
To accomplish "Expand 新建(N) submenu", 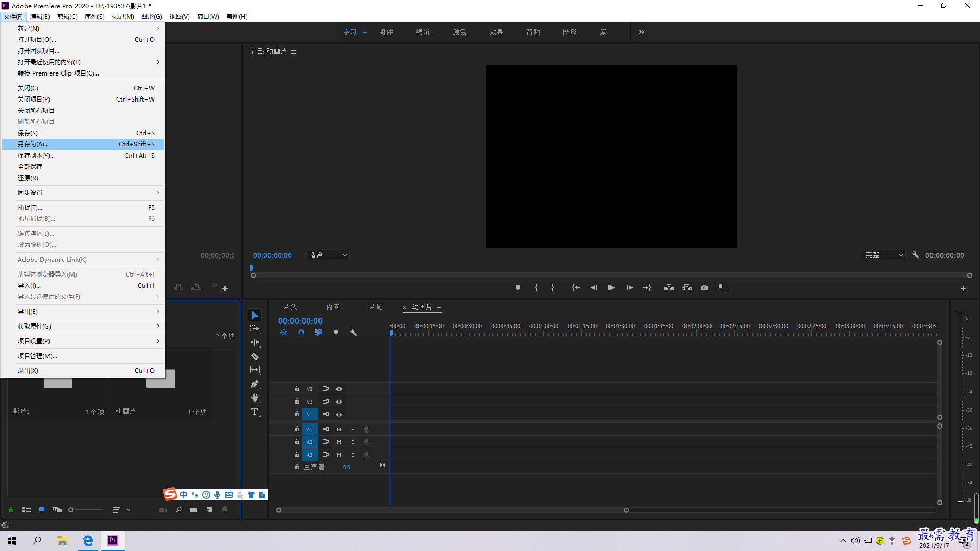I will pyautogui.click(x=83, y=28).
